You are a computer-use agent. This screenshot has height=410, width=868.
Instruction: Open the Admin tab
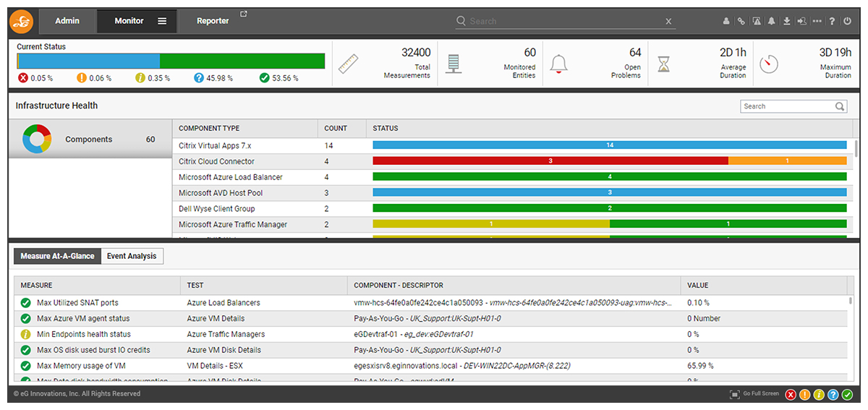(67, 21)
